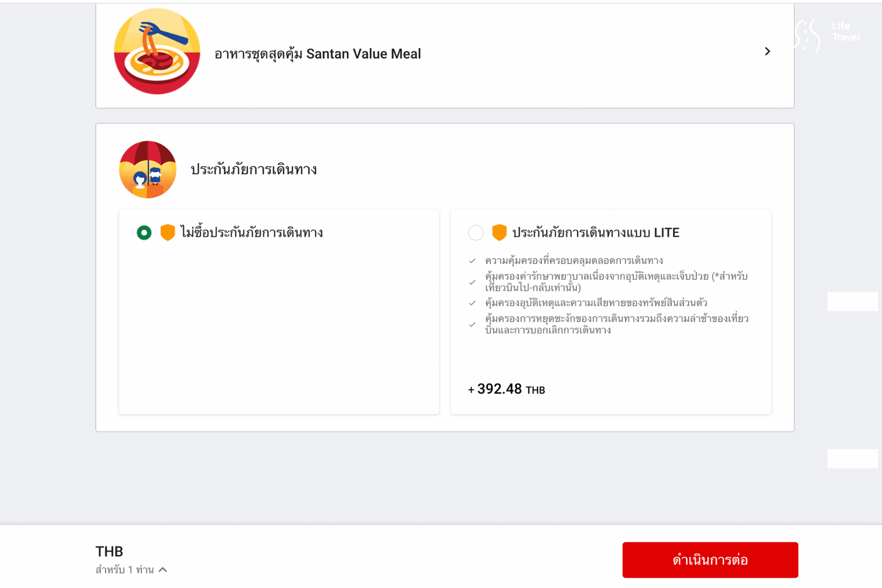Click the no-insurance option card area
The image size is (882, 588).
[279, 312]
